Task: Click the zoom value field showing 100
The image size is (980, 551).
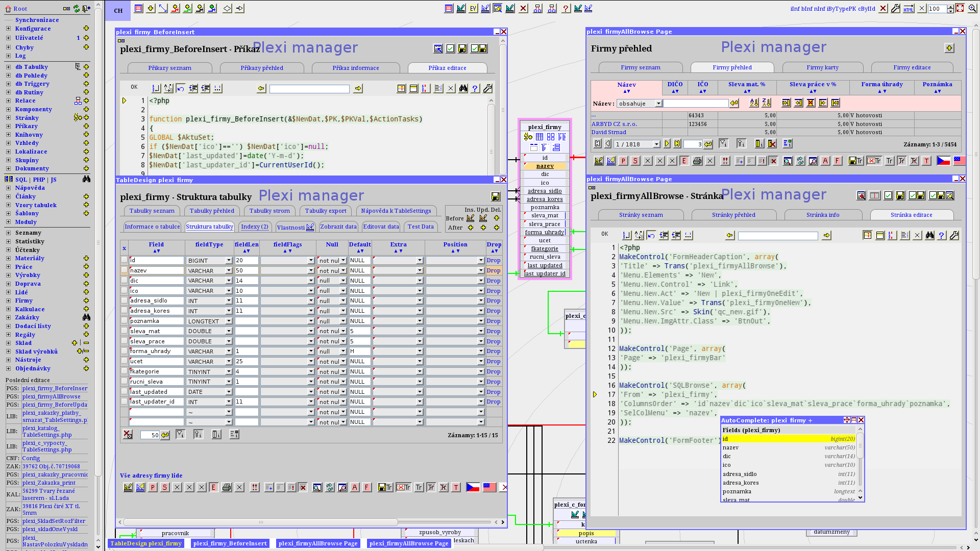Action: (937, 9)
